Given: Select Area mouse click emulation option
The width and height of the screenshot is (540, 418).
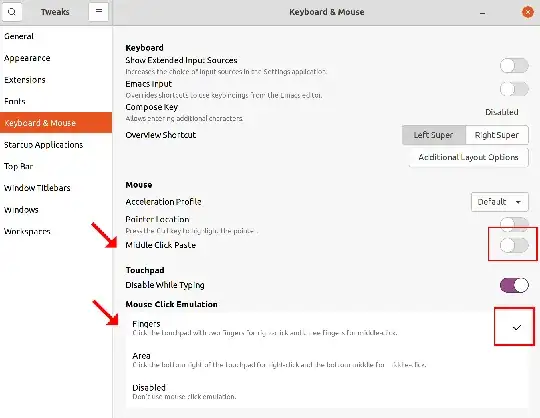Looking at the screenshot, I should tap(327, 359).
